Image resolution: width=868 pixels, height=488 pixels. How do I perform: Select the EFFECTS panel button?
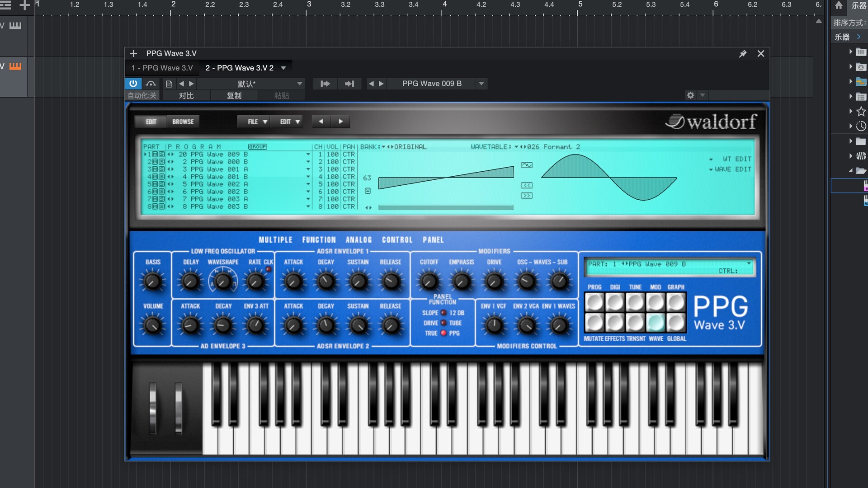pyautogui.click(x=615, y=323)
